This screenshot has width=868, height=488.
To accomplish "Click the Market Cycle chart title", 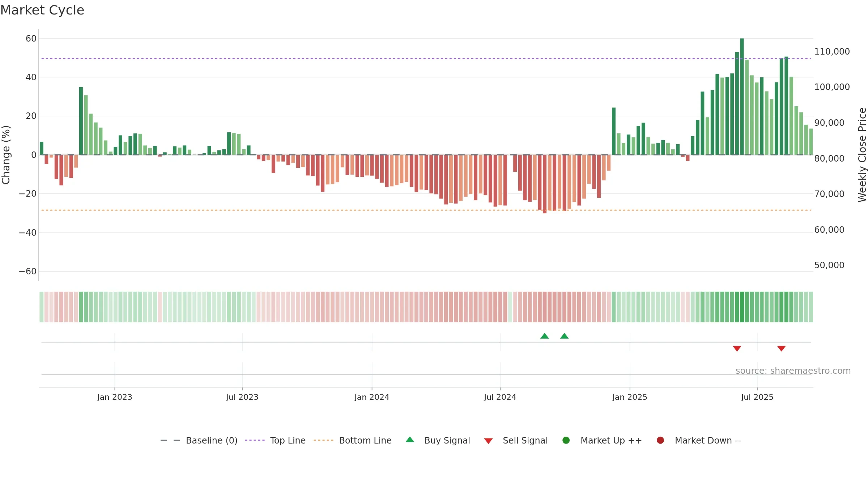I will [x=42, y=10].
